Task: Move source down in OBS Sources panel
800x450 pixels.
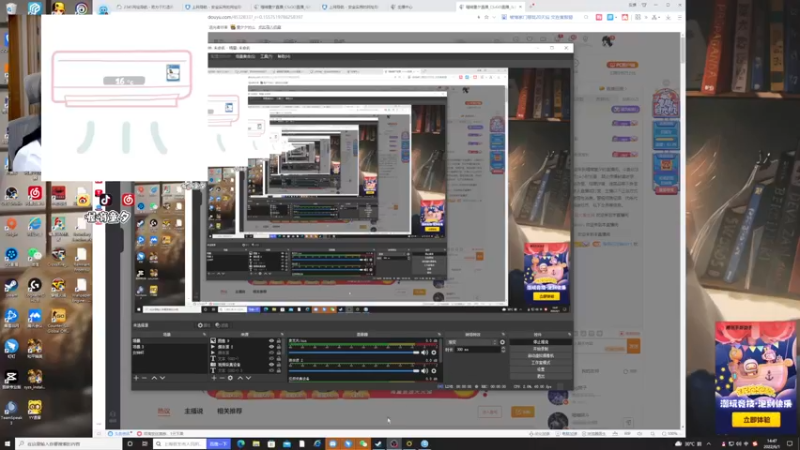Action: 248,378
